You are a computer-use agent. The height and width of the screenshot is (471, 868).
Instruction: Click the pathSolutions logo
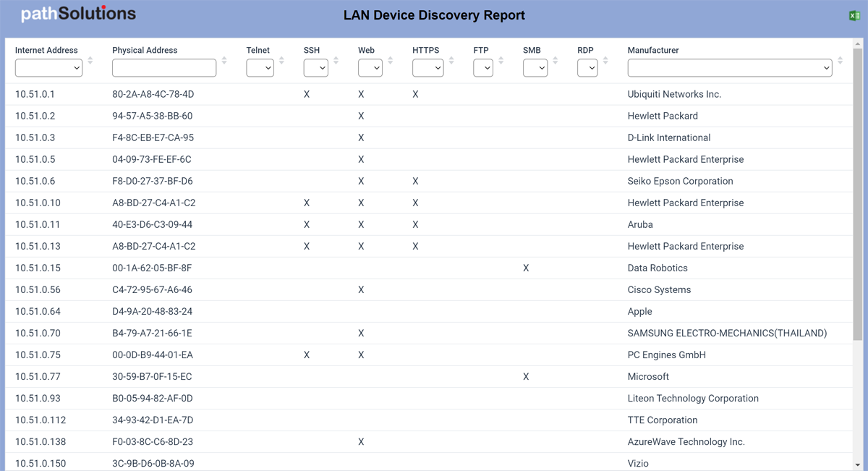78,14
